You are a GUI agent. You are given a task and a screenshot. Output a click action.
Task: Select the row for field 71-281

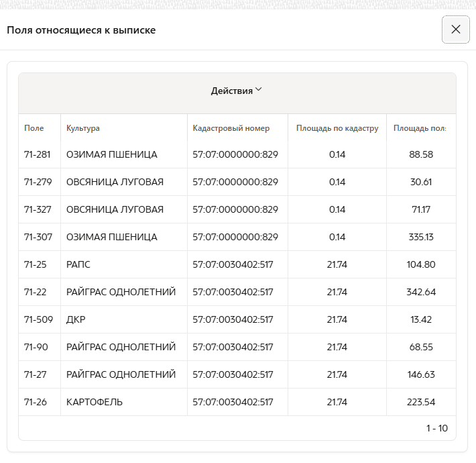(x=36, y=154)
